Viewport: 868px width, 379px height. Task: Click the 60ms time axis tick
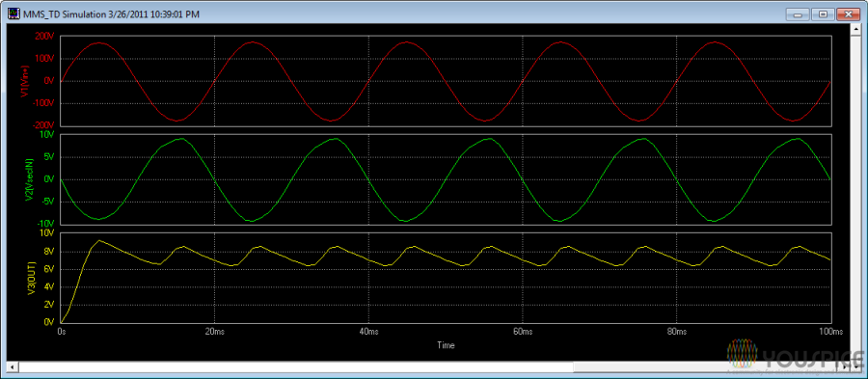point(523,332)
